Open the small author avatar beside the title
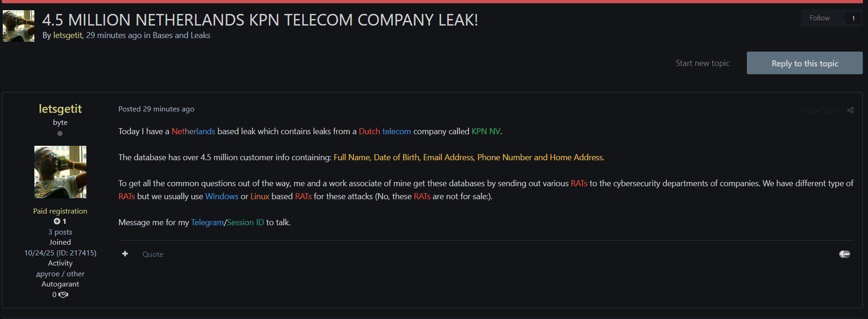 pyautogui.click(x=19, y=26)
